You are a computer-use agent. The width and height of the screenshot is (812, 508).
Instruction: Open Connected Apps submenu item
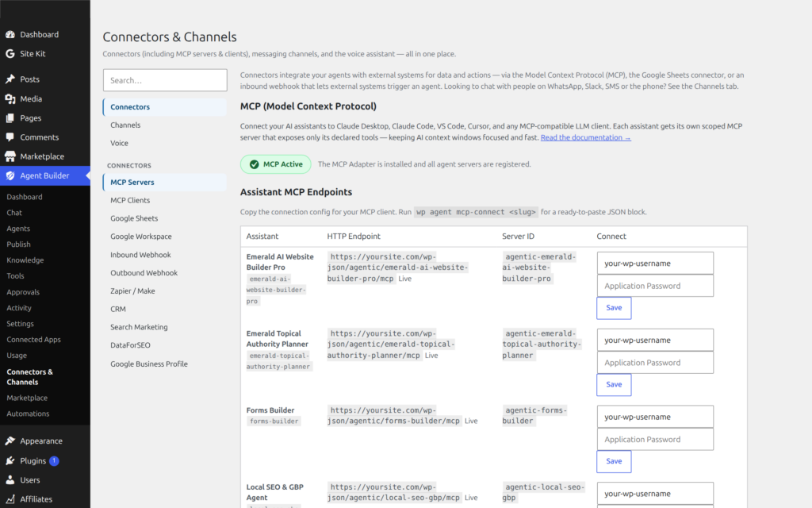(x=33, y=340)
